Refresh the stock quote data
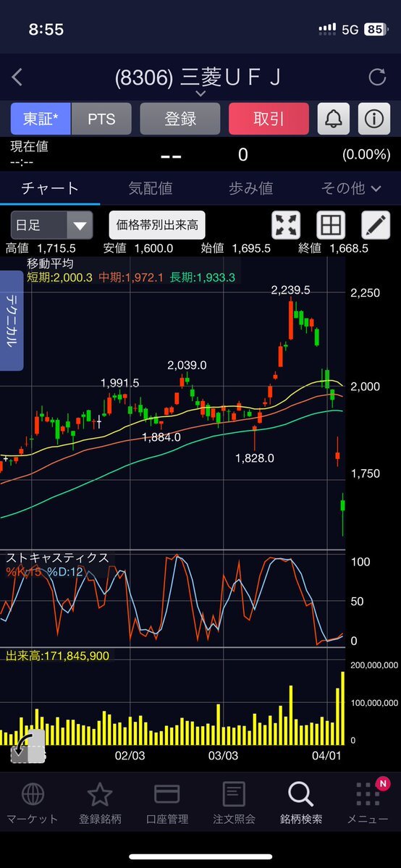The width and height of the screenshot is (401, 868). 377,77
